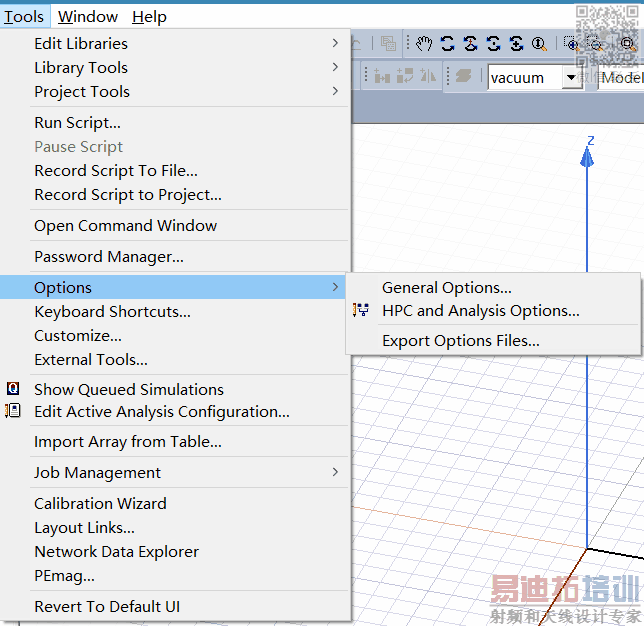This screenshot has height=626, width=644.
Task: Click the greyed sheet object icon
Action: [463, 76]
